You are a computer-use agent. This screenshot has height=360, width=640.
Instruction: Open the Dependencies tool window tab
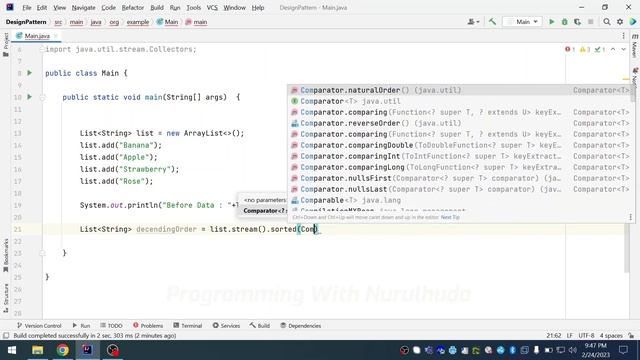click(x=301, y=326)
